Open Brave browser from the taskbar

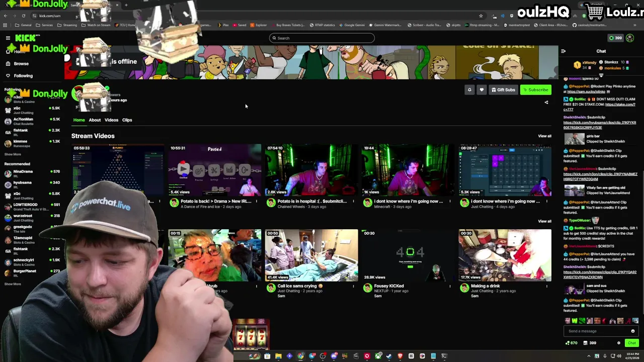point(400,356)
